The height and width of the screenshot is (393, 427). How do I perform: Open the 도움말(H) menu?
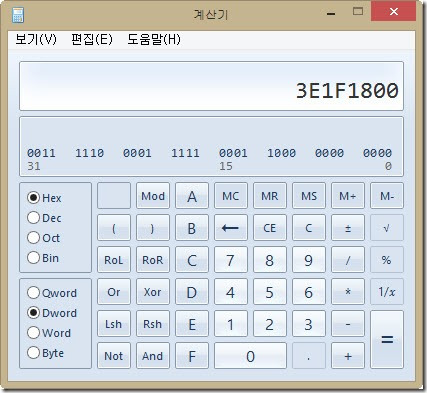[x=154, y=39]
